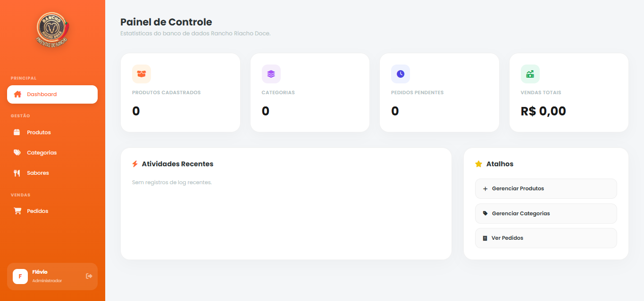
Task: Click the logout icon beside Flávio
Action: coord(89,276)
